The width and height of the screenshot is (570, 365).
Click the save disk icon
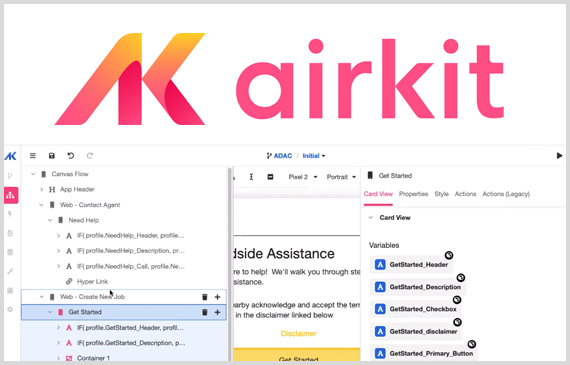tap(52, 156)
